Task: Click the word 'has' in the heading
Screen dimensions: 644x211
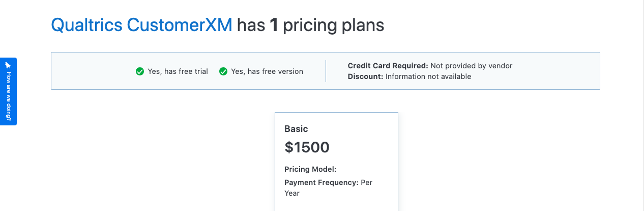Action: (x=251, y=24)
